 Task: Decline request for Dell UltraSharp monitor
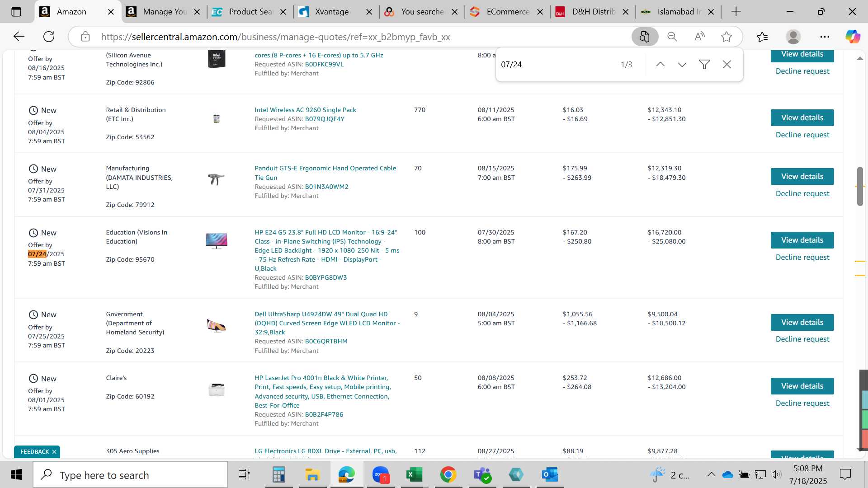802,339
